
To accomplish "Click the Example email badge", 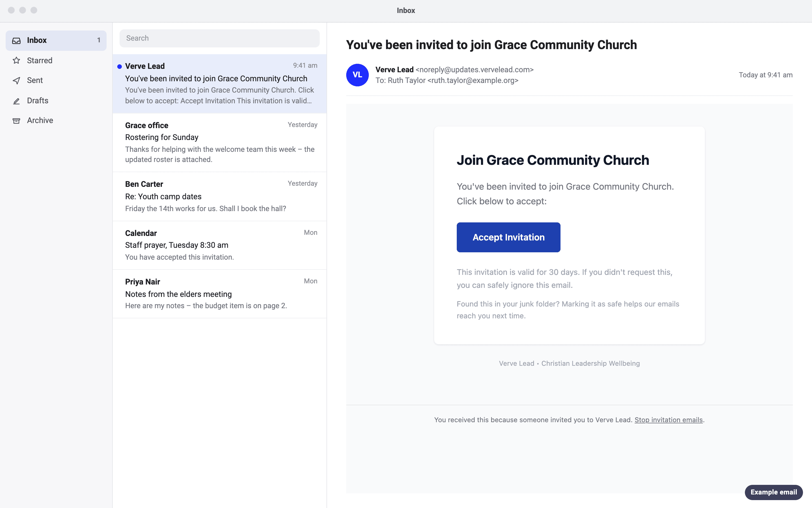I will pos(774,492).
